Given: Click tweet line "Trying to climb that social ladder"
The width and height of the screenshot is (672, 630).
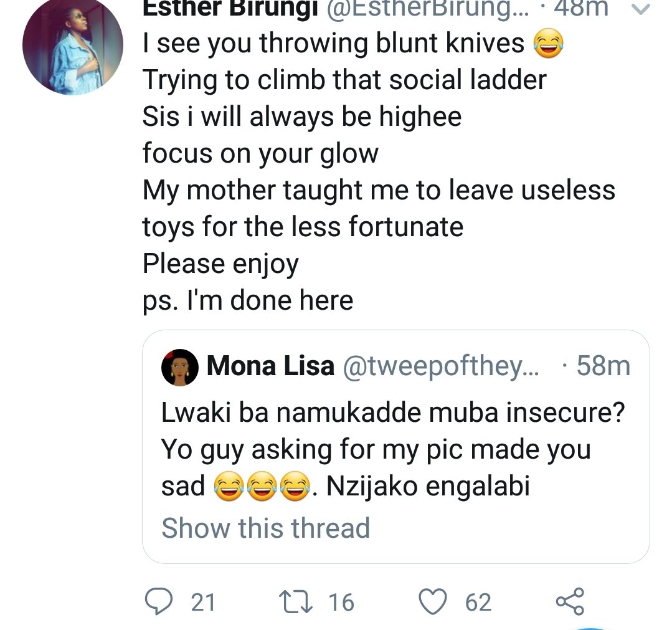Looking at the screenshot, I should 344,79.
